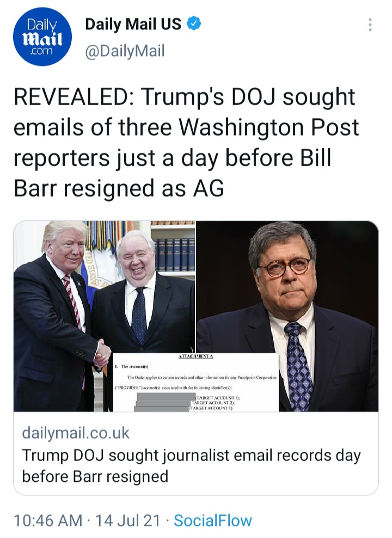Click the tweet line "Barr resigned as AG"
This screenshot has height=538, width=392.
[119, 189]
